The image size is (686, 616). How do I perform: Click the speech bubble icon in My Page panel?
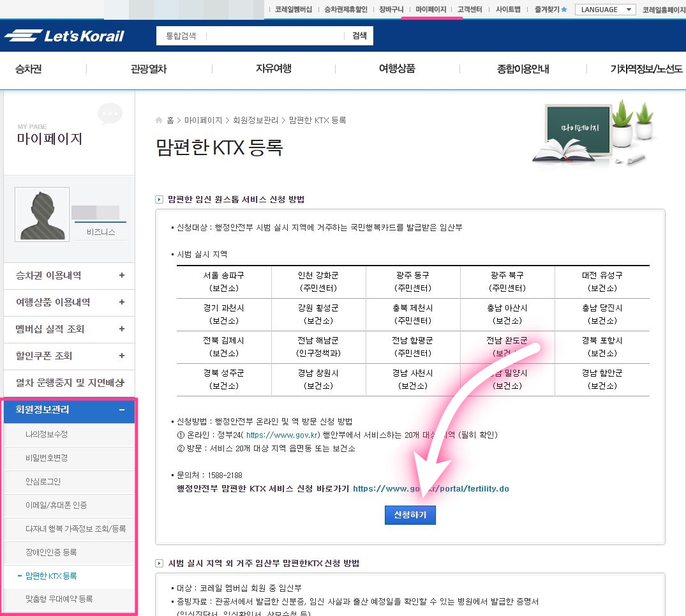110,114
